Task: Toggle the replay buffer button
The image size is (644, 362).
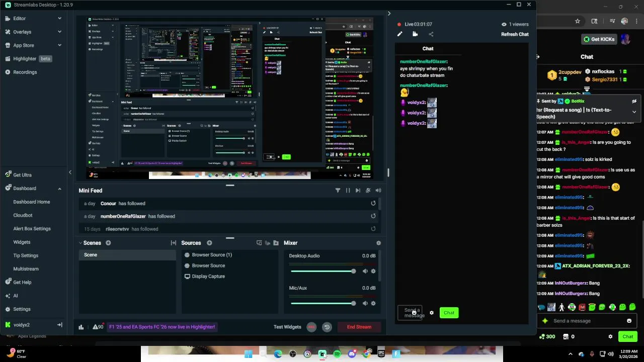Action: (x=327, y=327)
